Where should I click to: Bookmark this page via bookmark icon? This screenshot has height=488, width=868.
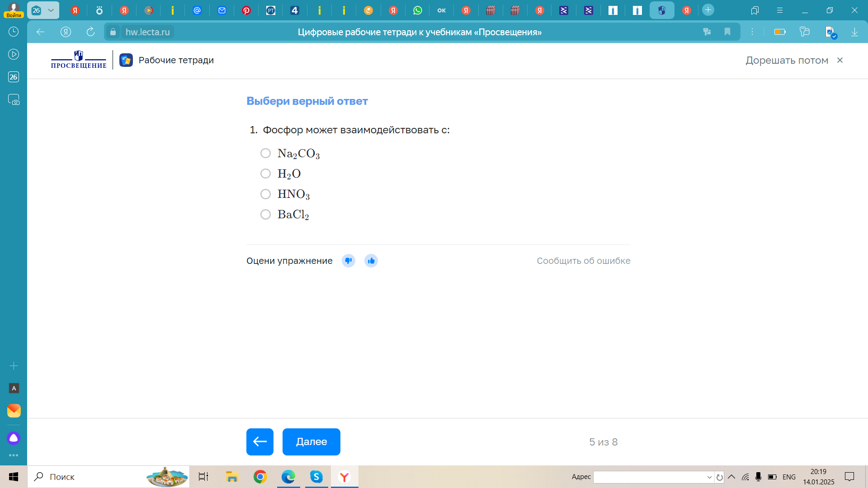click(x=727, y=32)
